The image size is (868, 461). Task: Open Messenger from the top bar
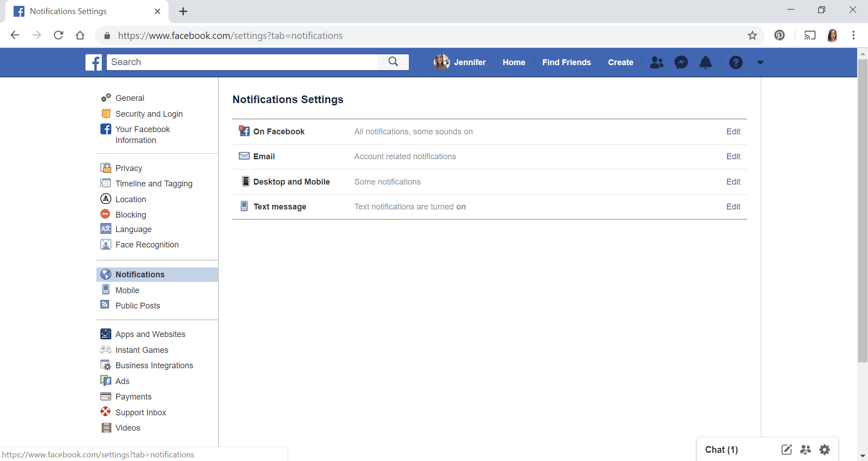pyautogui.click(x=681, y=62)
